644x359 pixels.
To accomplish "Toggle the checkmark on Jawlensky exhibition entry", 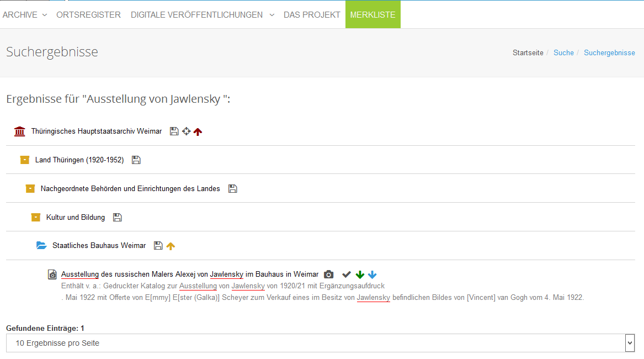I will [347, 274].
